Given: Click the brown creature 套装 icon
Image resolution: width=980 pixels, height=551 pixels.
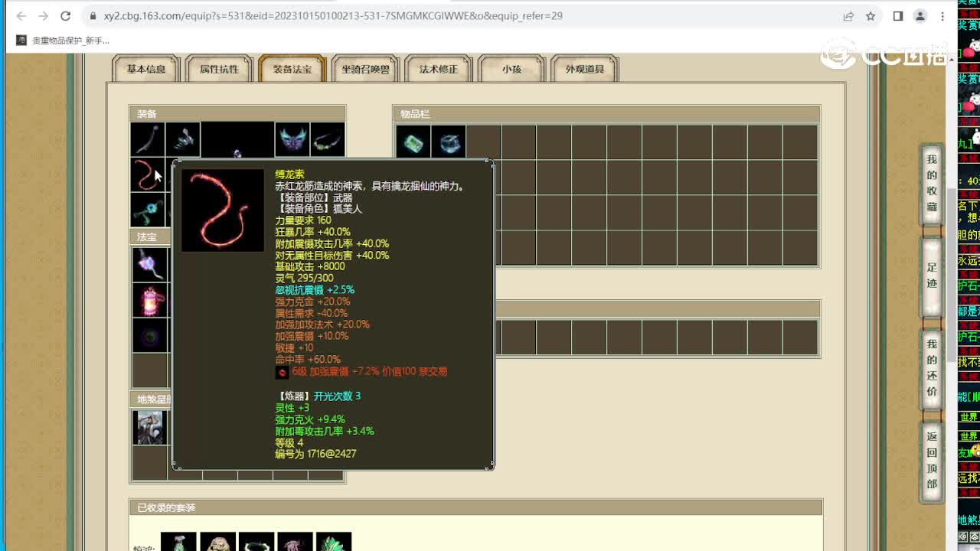Looking at the screenshot, I should pos(217,542).
